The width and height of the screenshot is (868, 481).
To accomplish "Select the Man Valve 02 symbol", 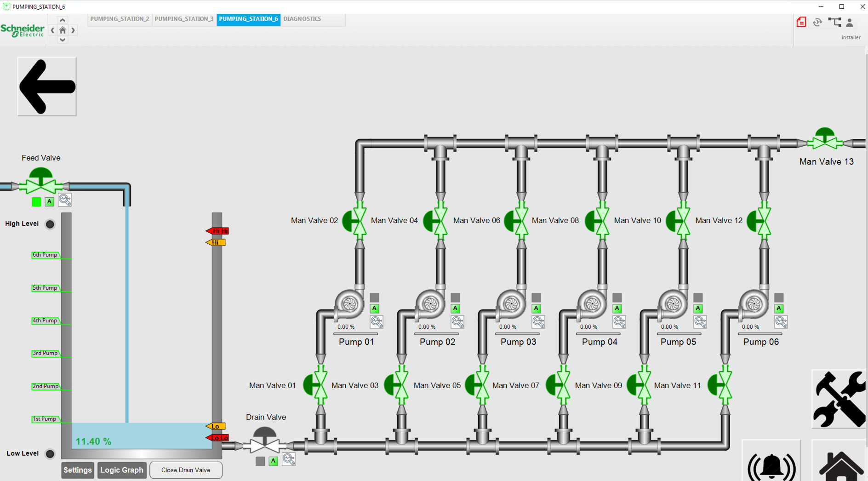I will 355,221.
